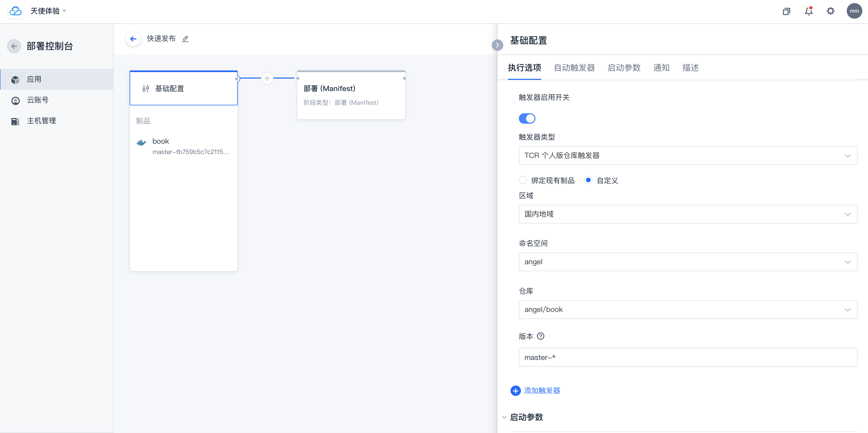Open the 命名空间 angel dropdown
The height and width of the screenshot is (433, 868).
688,262
